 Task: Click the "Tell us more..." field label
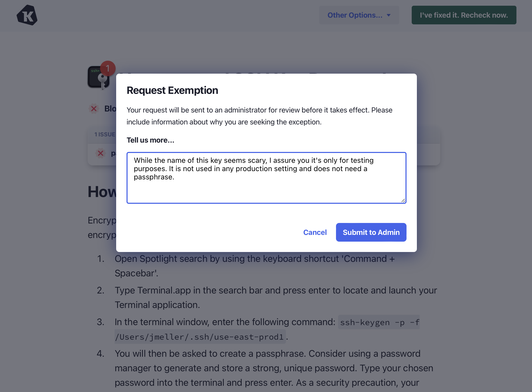pyautogui.click(x=150, y=140)
